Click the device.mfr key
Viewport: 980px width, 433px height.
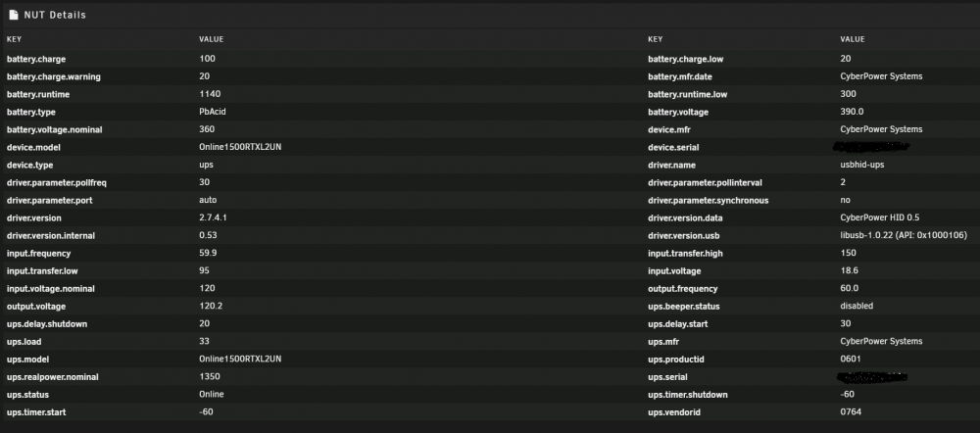point(669,130)
